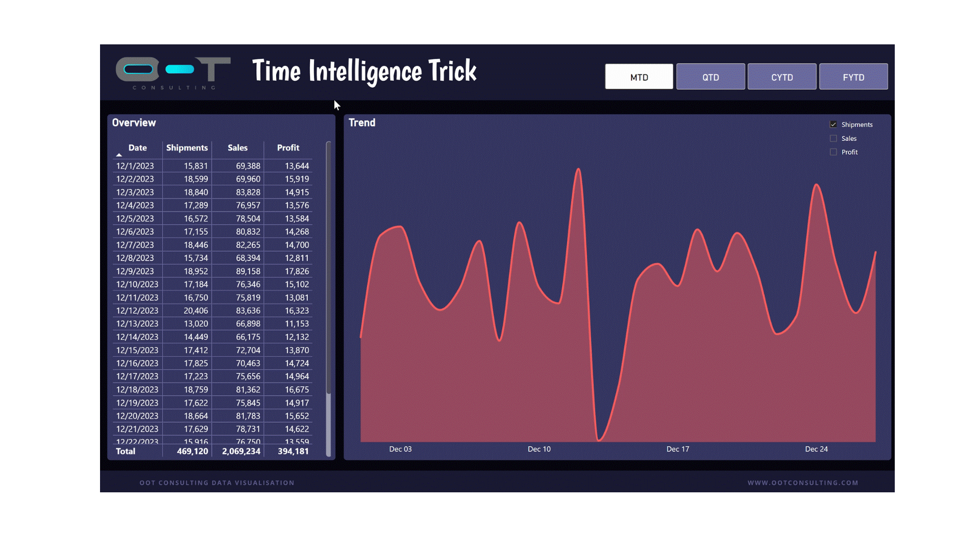Click the Time Intelligence Trick heading

[x=364, y=71]
